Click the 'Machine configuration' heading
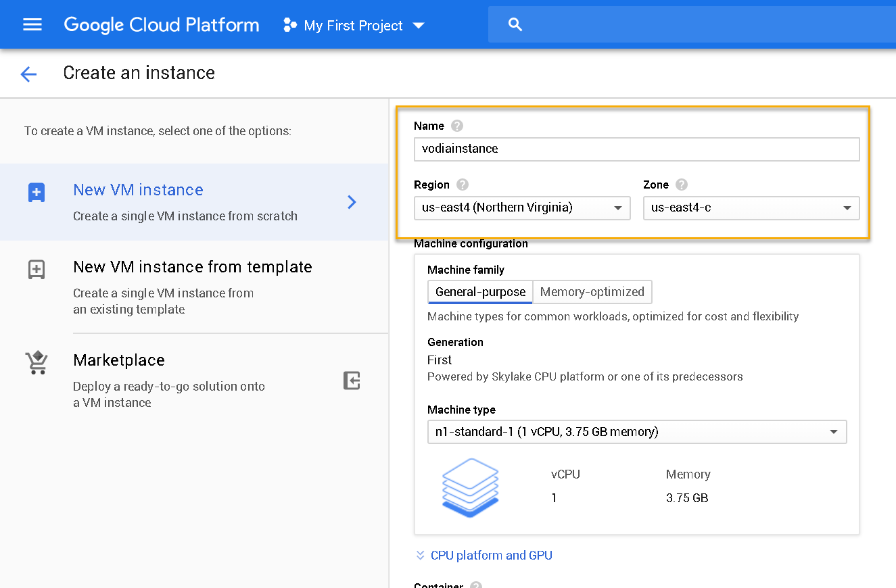Image resolution: width=896 pixels, height=588 pixels. click(x=471, y=243)
